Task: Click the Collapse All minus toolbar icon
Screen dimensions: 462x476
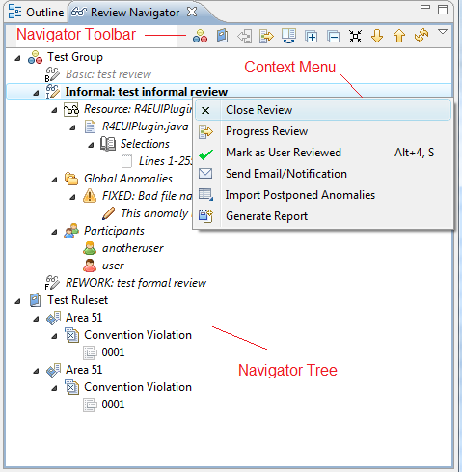Action: 334,37
